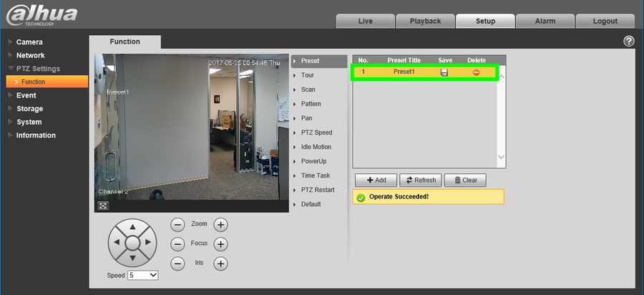The height and width of the screenshot is (295, 644).
Task: Clear all presets
Action: [x=465, y=180]
